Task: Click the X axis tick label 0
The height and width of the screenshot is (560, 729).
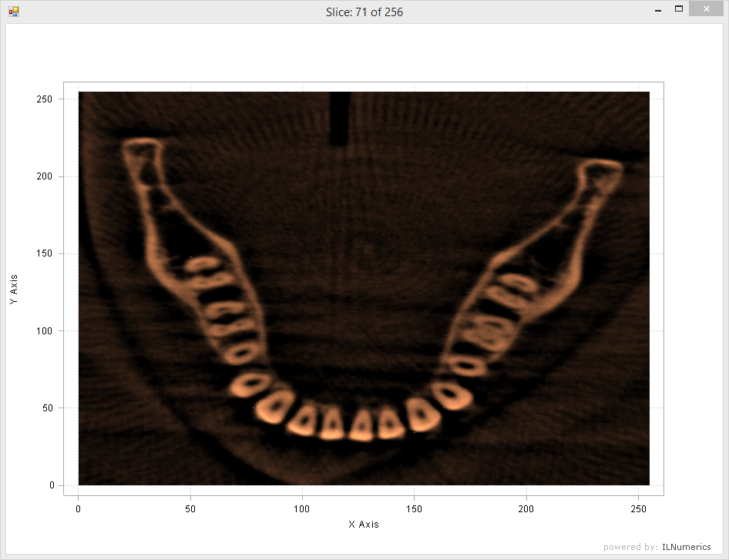Action: coord(78,509)
